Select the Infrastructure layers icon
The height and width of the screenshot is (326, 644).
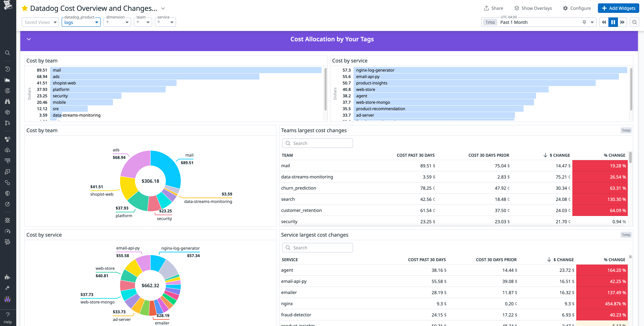point(7,112)
